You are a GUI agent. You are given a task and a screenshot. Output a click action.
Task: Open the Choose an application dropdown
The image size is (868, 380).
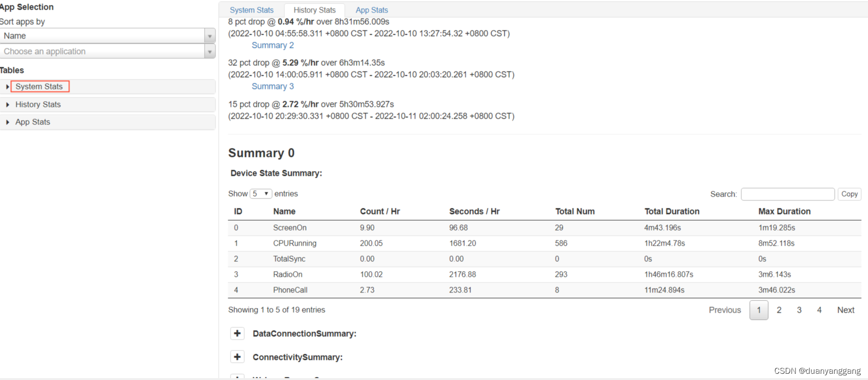pyautogui.click(x=108, y=51)
